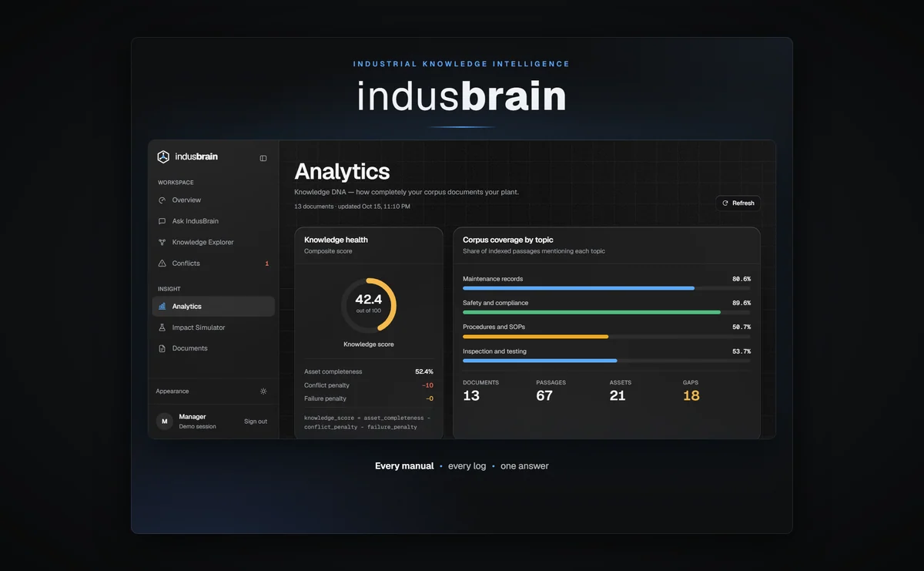Click the indusbrain hexagon logo icon

click(x=163, y=156)
